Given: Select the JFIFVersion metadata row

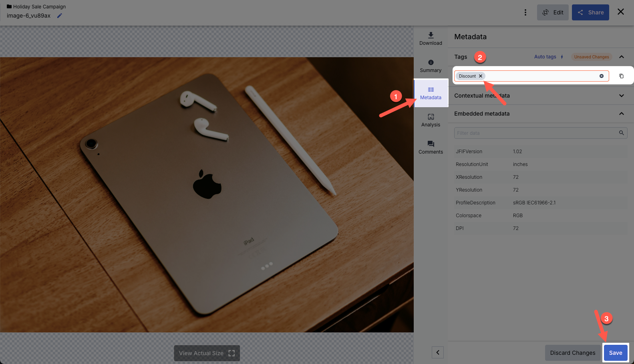Looking at the screenshot, I should [541, 152].
